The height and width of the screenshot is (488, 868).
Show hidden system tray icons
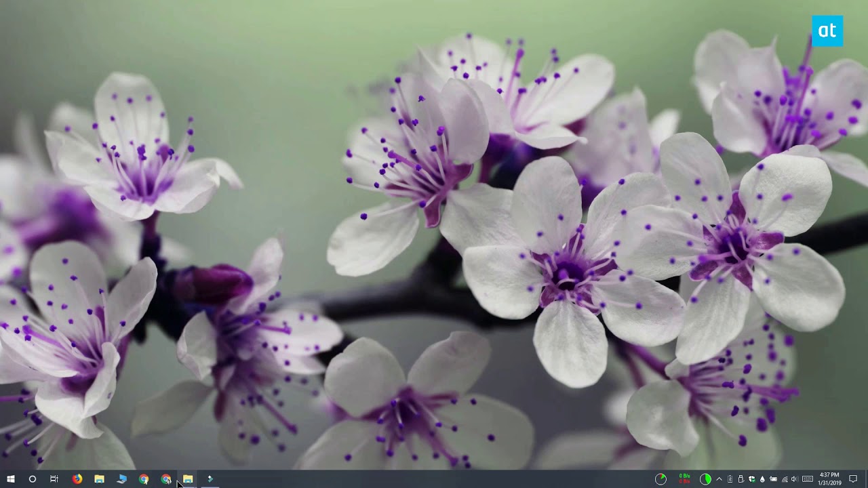click(x=719, y=479)
